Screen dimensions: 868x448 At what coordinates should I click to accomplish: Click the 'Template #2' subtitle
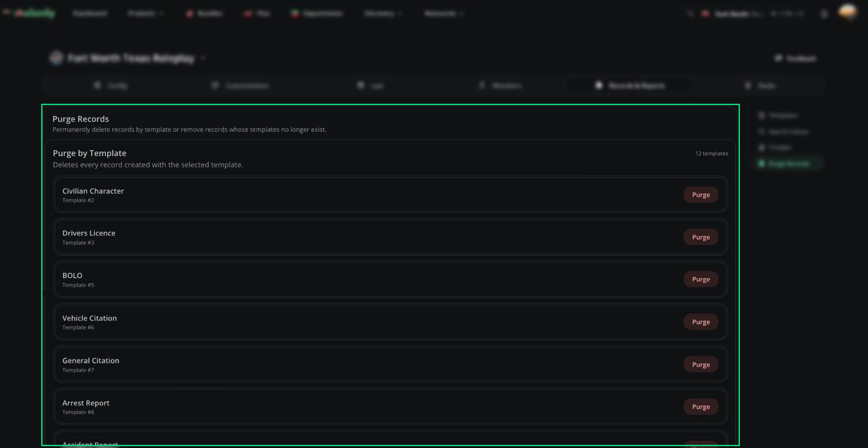78,200
